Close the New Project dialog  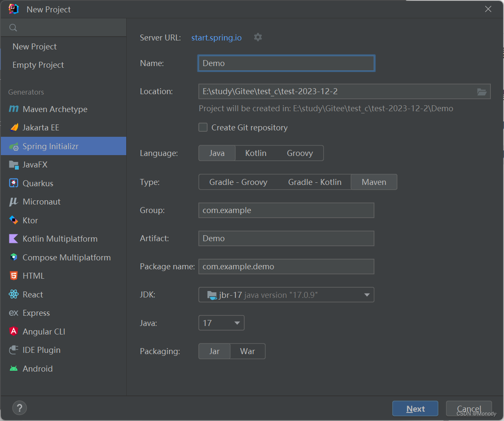(488, 9)
